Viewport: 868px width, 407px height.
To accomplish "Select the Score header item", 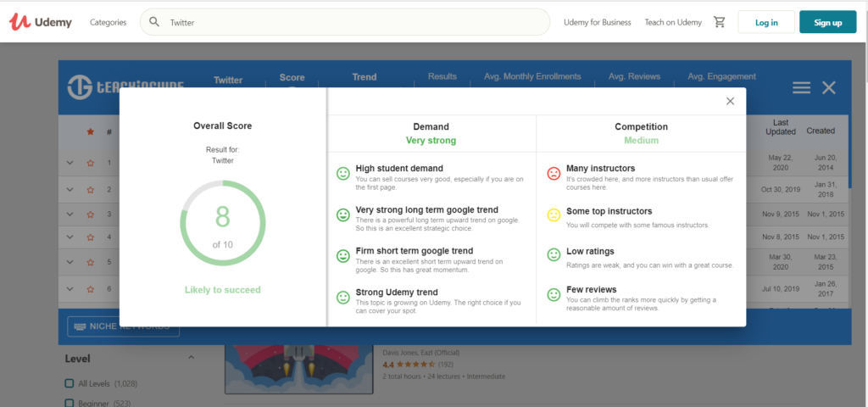I will (292, 77).
